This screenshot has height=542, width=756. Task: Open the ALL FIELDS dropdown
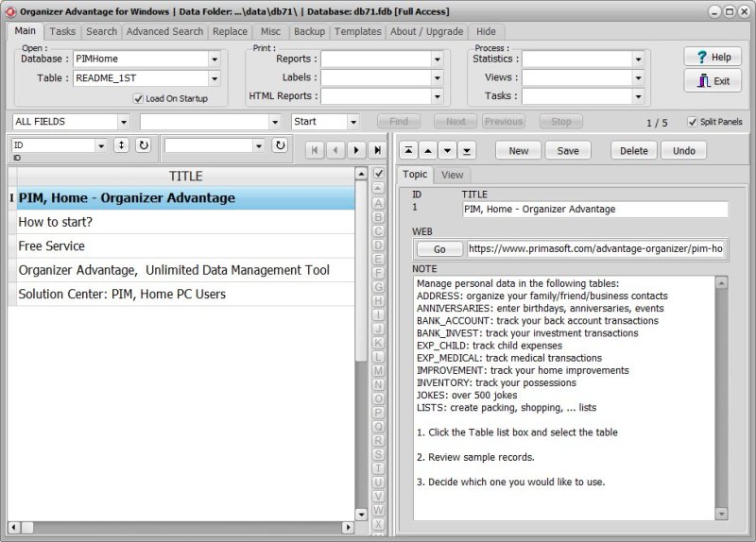124,122
